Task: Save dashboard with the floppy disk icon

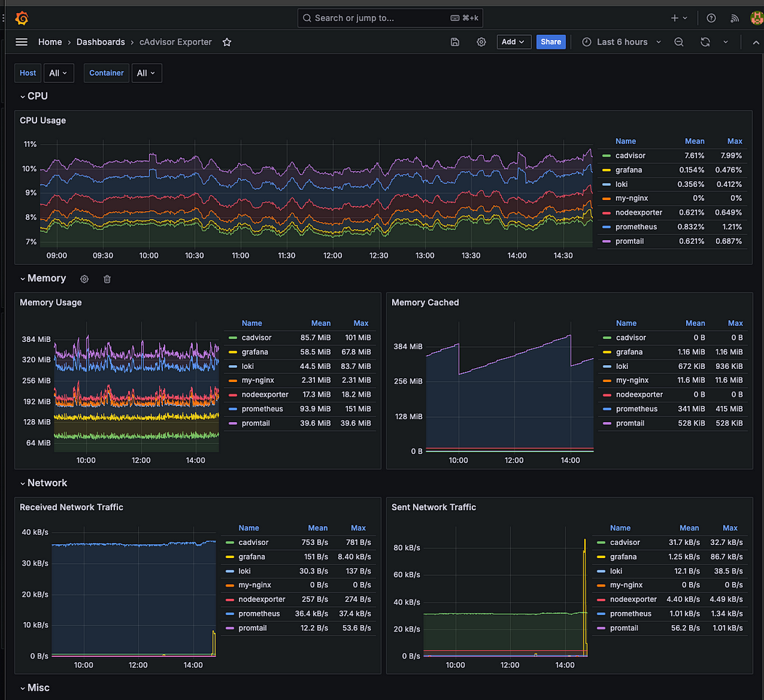Action: tap(455, 42)
